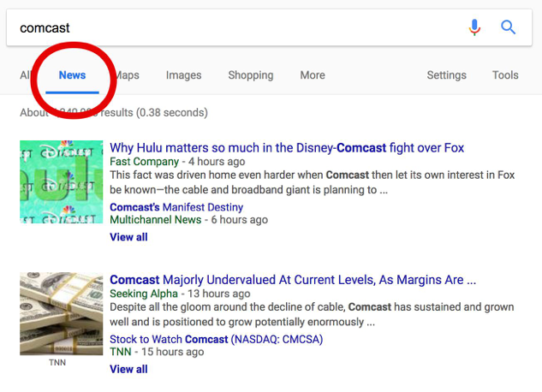The width and height of the screenshot is (542, 392).
Task: Open the Images tab
Action: (x=183, y=75)
